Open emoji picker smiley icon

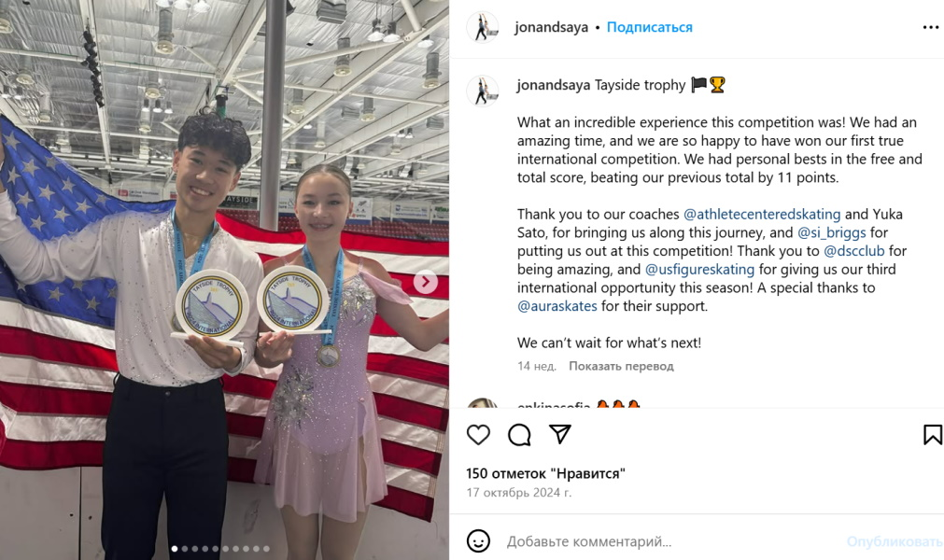[x=479, y=540]
